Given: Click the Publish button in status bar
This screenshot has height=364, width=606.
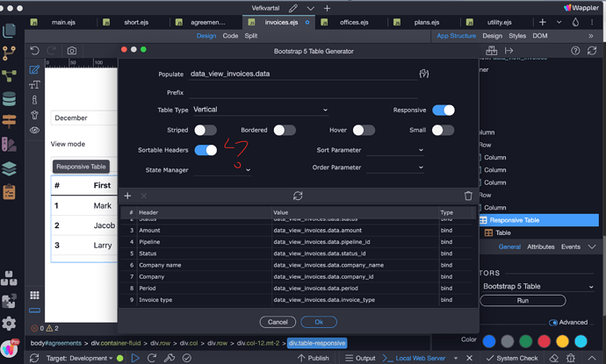Looking at the screenshot, I should 313,358.
